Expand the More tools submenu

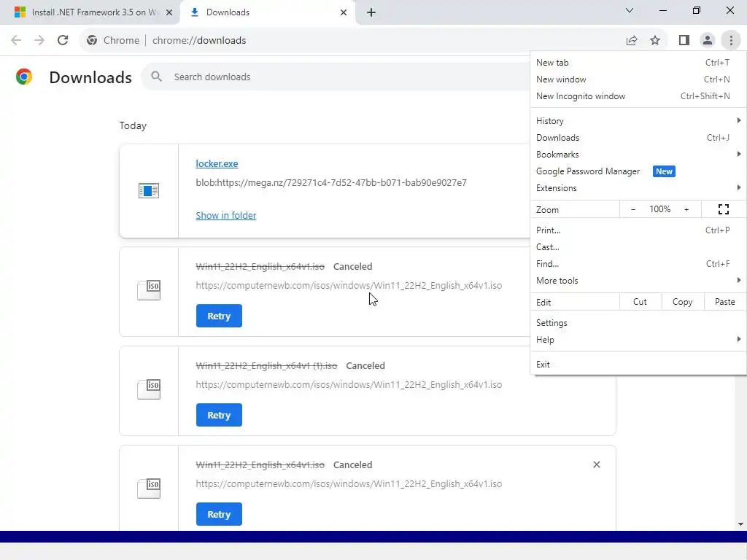pos(638,281)
